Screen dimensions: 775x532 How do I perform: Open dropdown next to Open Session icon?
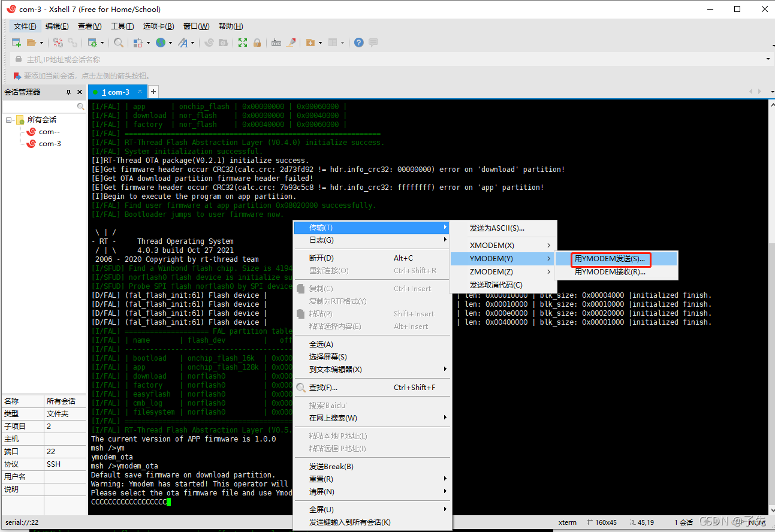coord(41,43)
